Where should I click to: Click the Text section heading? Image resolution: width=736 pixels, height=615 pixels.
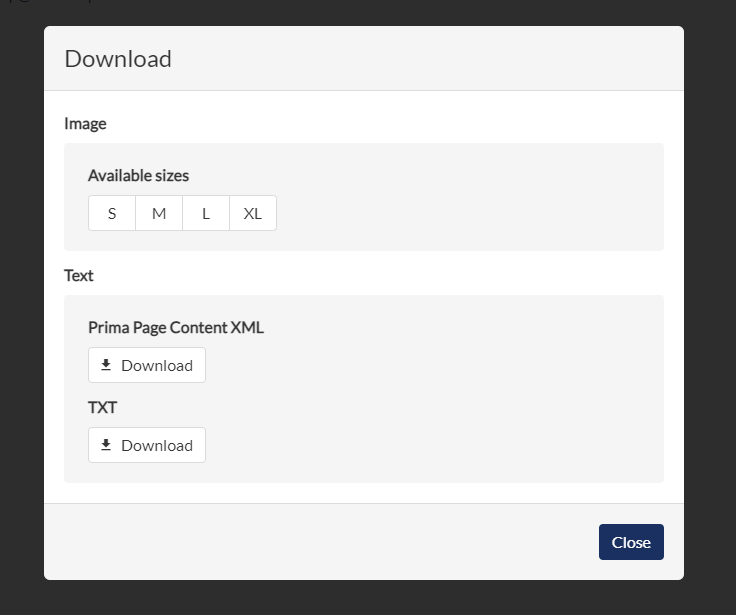(79, 276)
